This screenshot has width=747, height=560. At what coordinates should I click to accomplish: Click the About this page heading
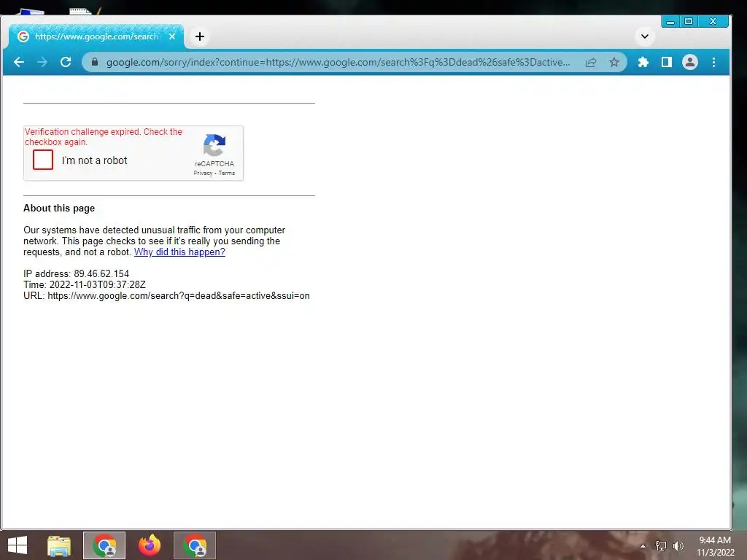(x=59, y=208)
